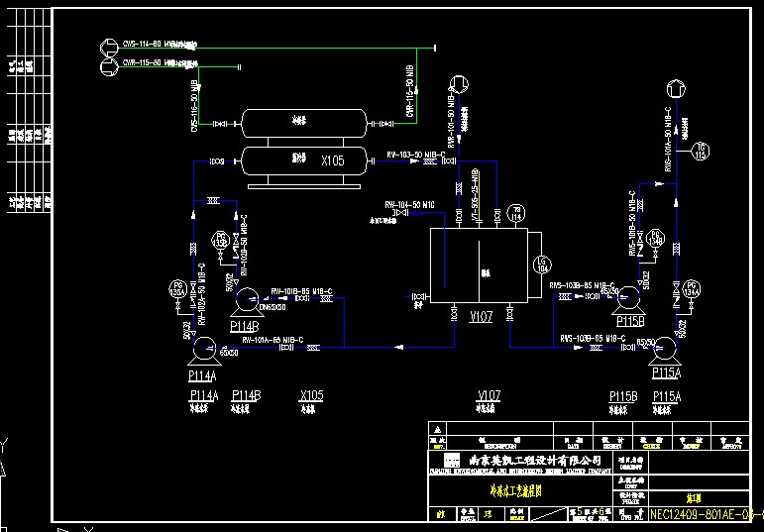Click the X105 equipment legend label
Image resolution: width=764 pixels, height=532 pixels.
point(310,396)
